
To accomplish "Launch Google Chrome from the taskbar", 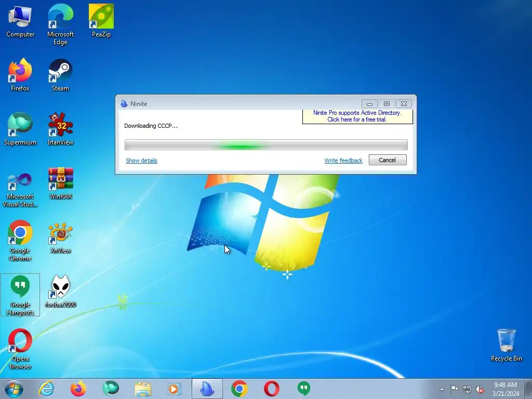I will 239,389.
